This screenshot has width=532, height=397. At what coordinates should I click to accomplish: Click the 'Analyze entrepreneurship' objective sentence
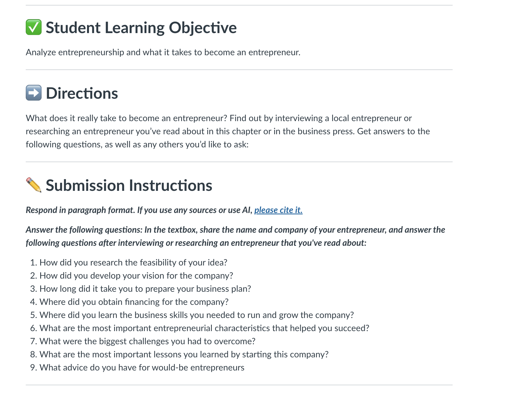163,52
